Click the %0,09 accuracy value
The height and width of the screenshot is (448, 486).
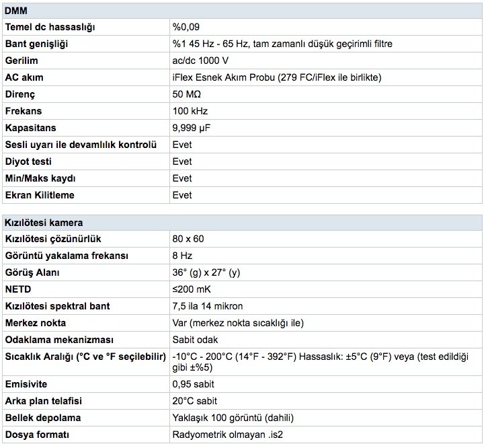pos(186,27)
